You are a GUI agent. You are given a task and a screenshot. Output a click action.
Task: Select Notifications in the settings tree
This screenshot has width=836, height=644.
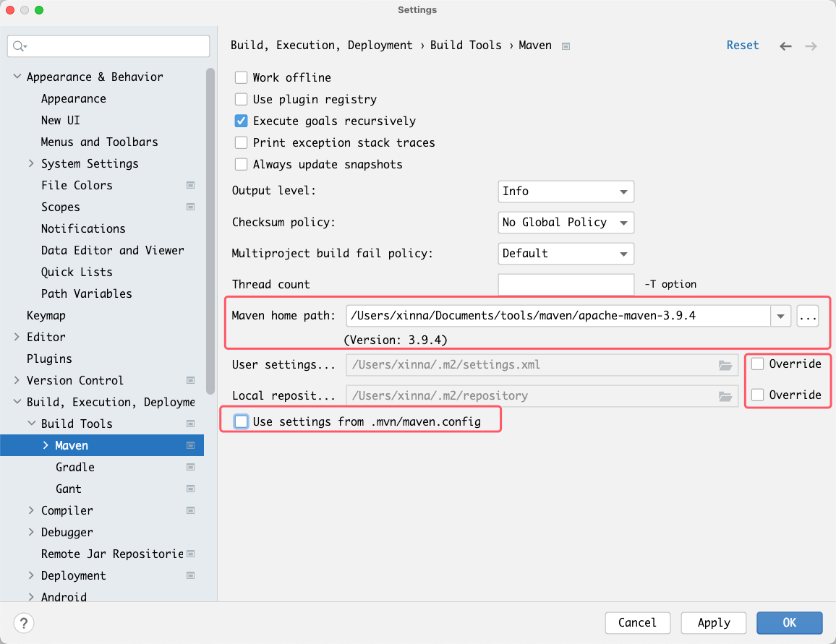pos(83,228)
